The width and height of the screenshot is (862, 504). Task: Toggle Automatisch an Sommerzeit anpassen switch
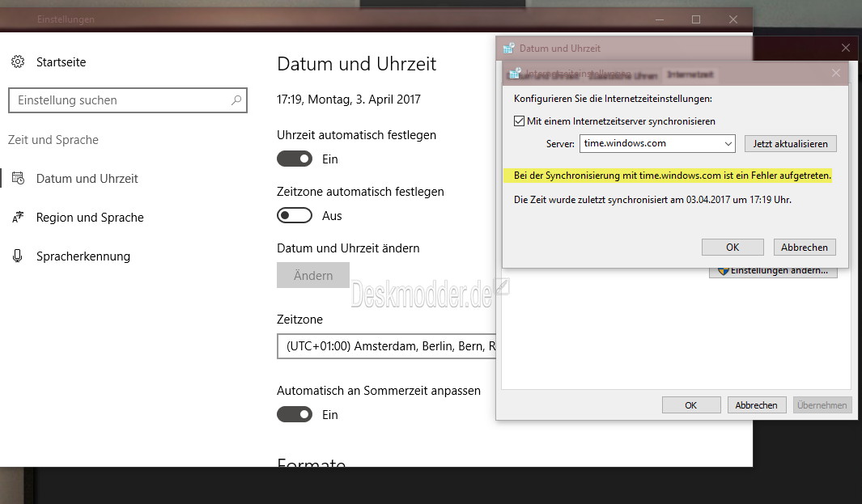(295, 414)
